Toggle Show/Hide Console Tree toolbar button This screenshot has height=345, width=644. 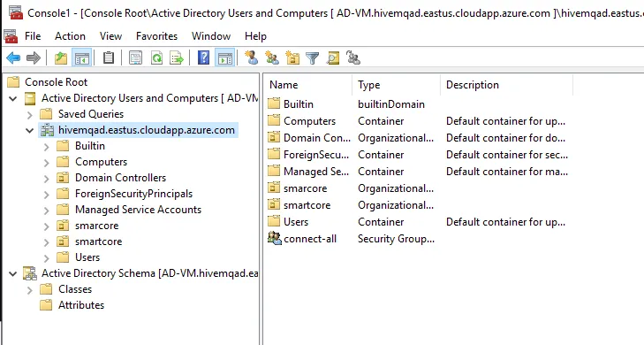81,58
